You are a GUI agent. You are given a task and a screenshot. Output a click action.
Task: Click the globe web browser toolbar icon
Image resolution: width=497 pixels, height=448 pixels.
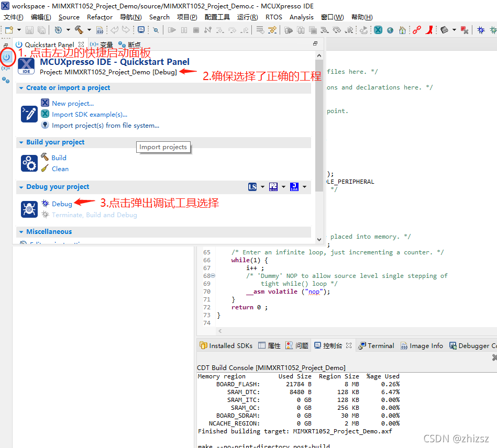coord(390,30)
